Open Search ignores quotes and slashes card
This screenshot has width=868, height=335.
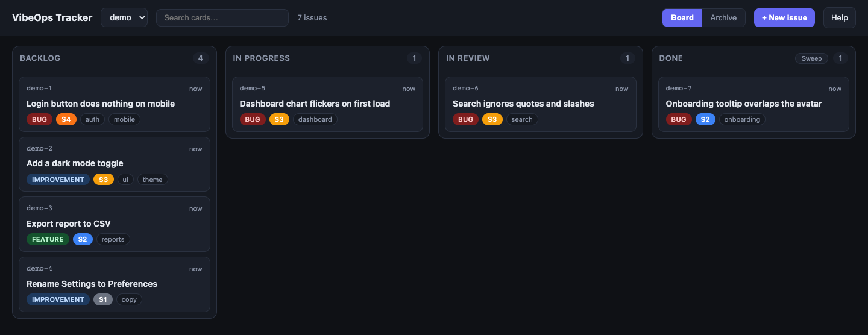point(541,104)
